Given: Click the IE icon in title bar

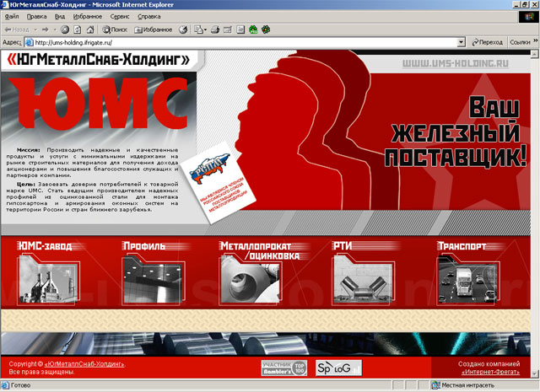Looking at the screenshot, I should 5,5.
